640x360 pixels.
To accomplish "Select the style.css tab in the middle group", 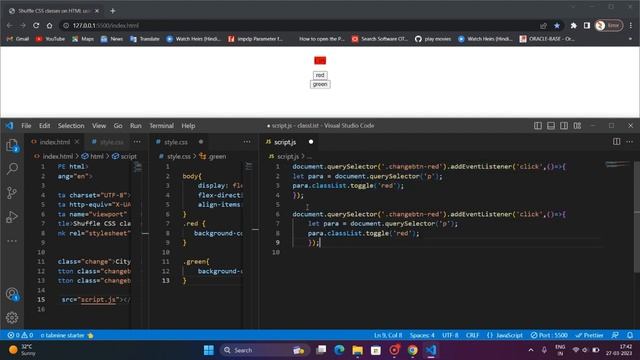I will click(x=176, y=142).
